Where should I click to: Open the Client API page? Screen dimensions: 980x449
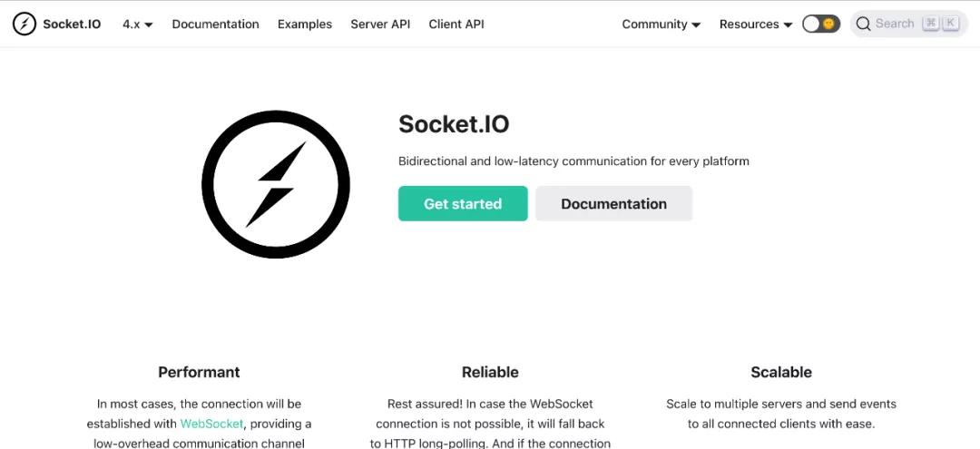pos(456,24)
